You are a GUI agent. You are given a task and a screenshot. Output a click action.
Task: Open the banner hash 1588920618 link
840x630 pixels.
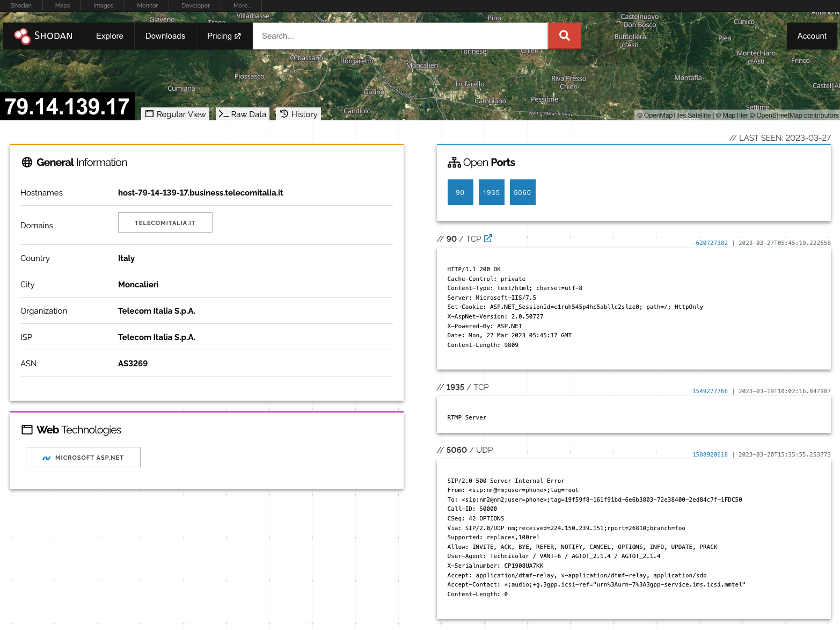point(710,454)
